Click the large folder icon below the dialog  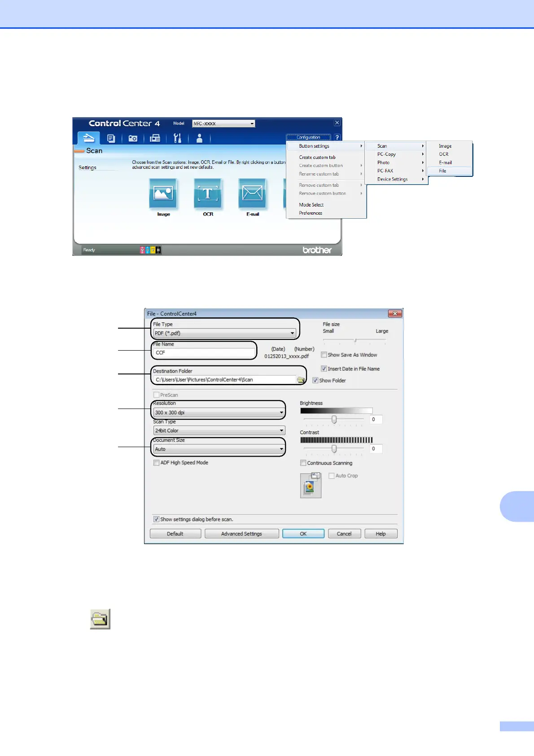tap(100, 619)
